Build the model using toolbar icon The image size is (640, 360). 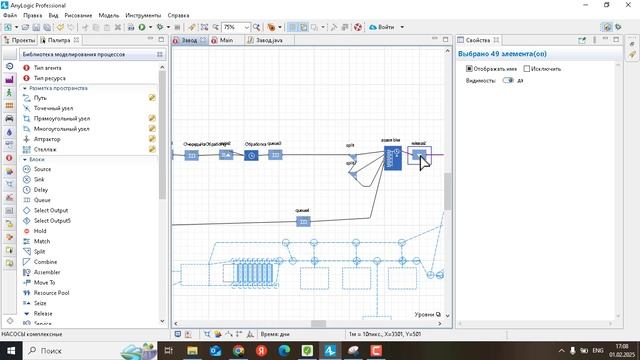point(131,27)
